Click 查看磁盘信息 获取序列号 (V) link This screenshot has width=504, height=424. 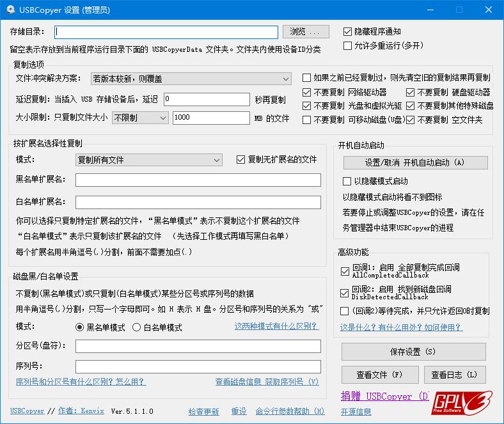pos(267,382)
